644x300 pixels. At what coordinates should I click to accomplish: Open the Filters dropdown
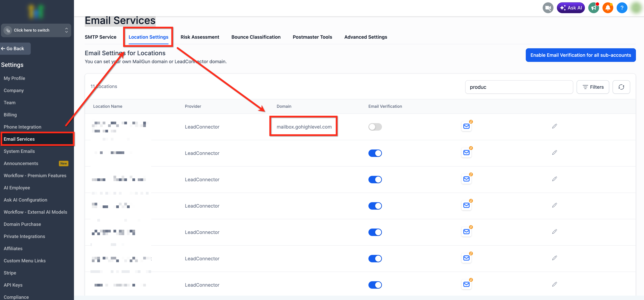[593, 87]
